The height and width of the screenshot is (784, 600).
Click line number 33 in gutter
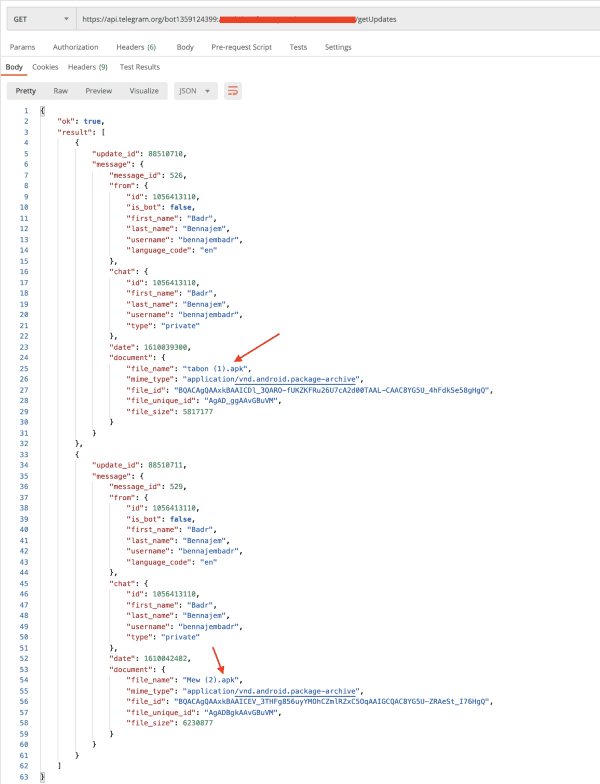click(x=24, y=454)
